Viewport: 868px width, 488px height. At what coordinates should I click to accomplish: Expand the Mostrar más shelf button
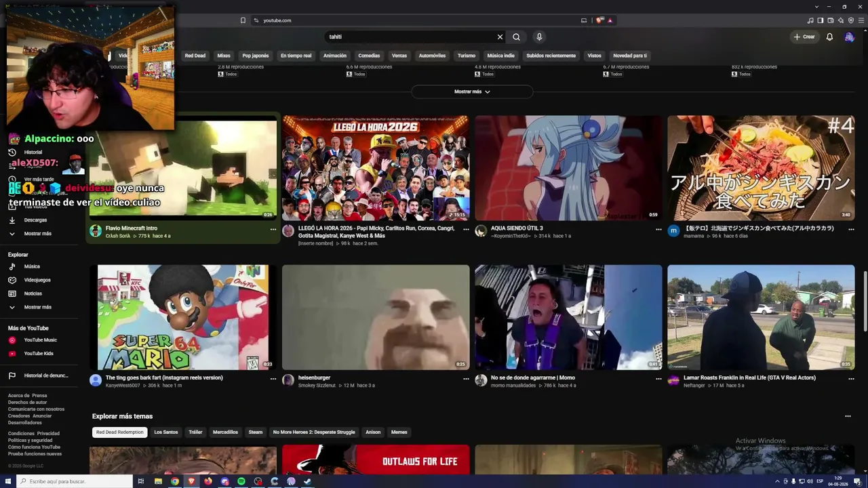(x=472, y=91)
